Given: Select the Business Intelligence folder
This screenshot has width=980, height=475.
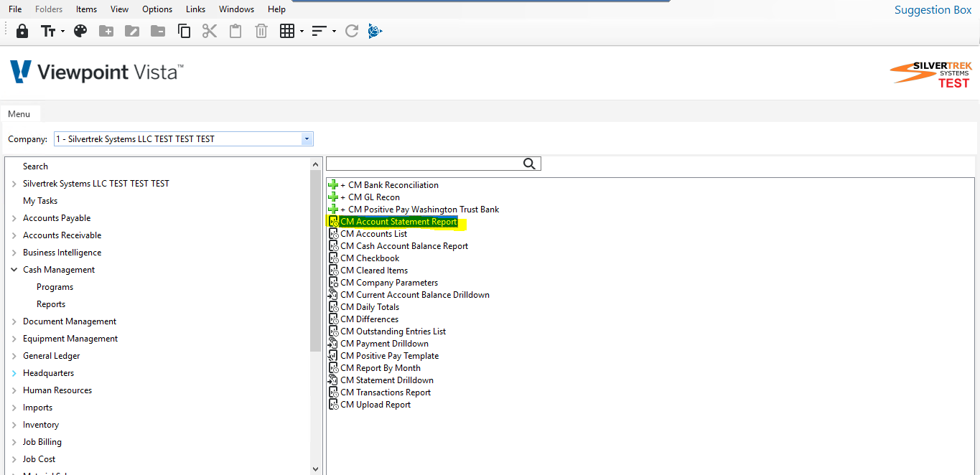Looking at the screenshot, I should [x=62, y=253].
